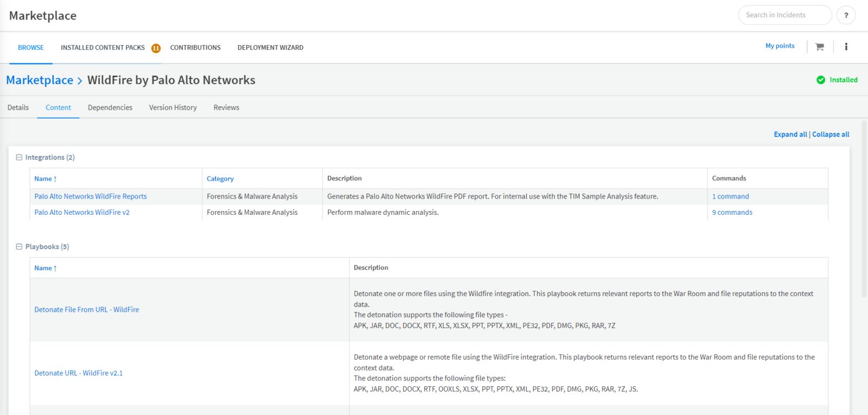
Task: Click the playbooks Description column header
Action: pos(371,268)
